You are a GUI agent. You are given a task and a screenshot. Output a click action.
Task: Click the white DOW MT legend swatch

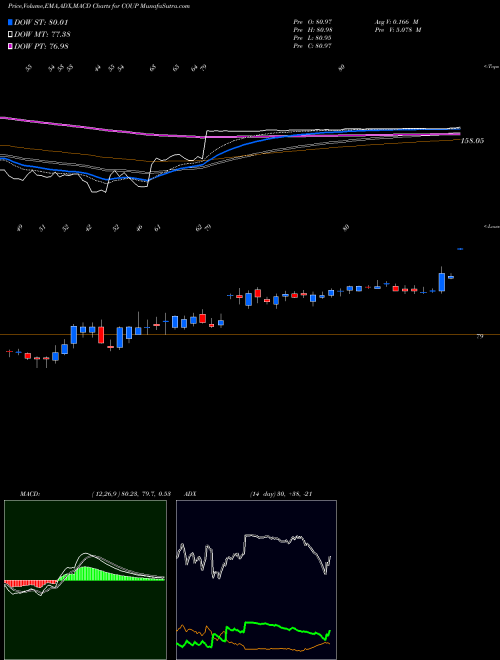point(11,35)
